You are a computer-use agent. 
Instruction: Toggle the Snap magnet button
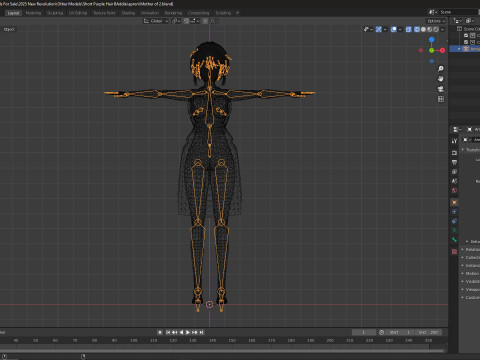pyautogui.click(x=186, y=21)
